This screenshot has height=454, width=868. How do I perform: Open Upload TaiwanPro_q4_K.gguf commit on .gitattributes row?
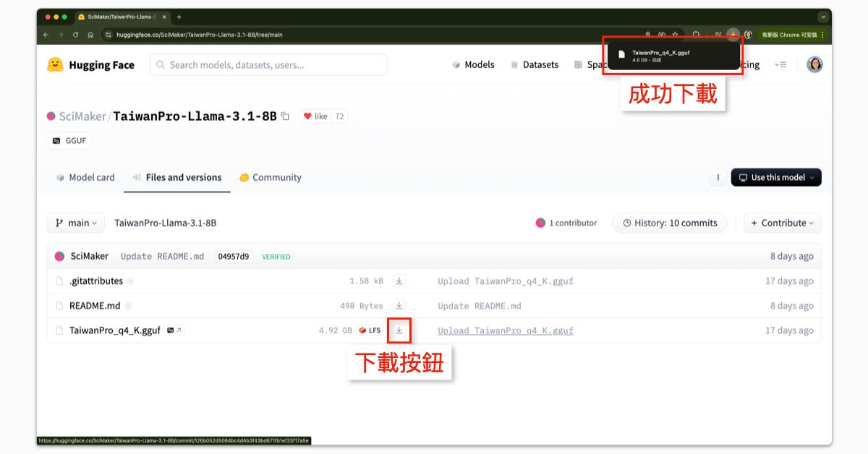click(x=506, y=281)
